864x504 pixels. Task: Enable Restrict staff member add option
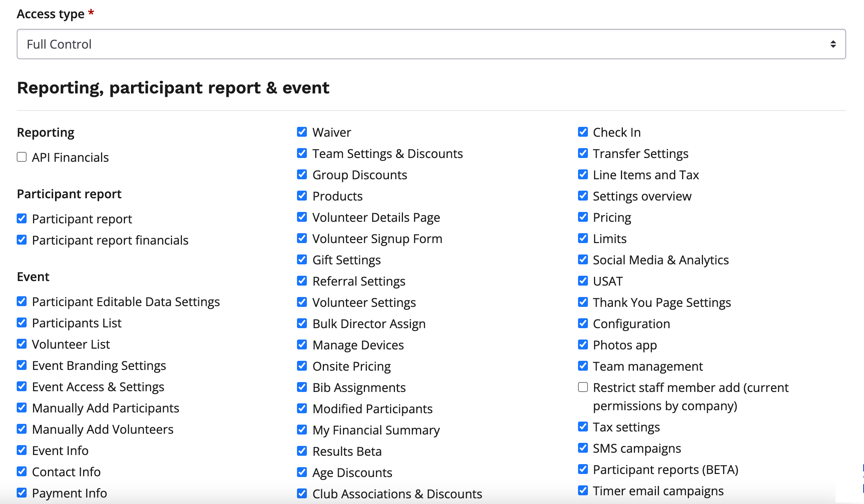tap(583, 387)
